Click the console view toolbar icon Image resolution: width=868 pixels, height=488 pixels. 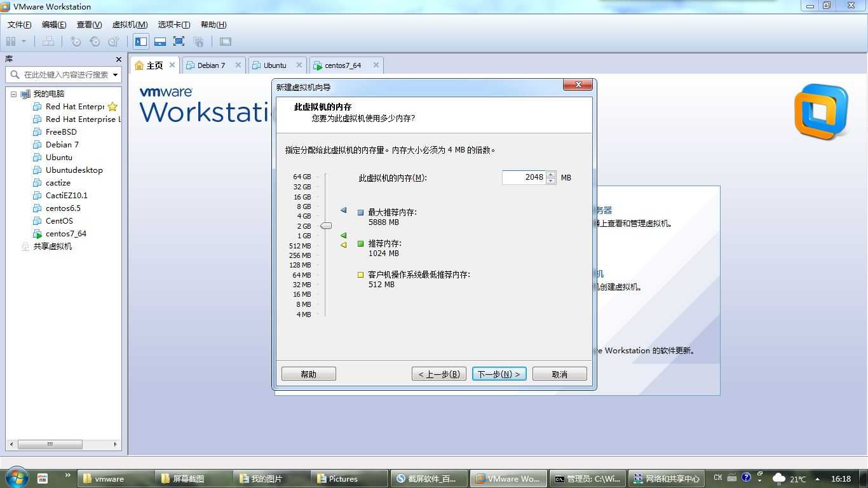226,41
